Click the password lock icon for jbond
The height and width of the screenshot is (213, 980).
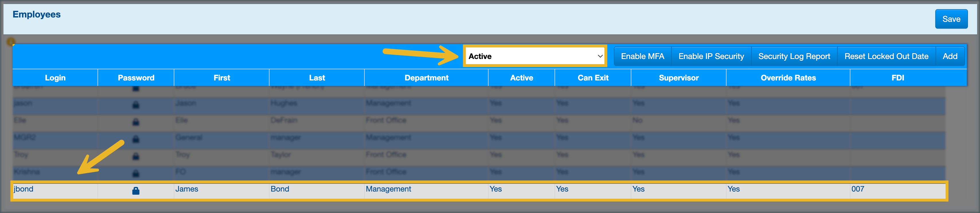[x=135, y=191]
